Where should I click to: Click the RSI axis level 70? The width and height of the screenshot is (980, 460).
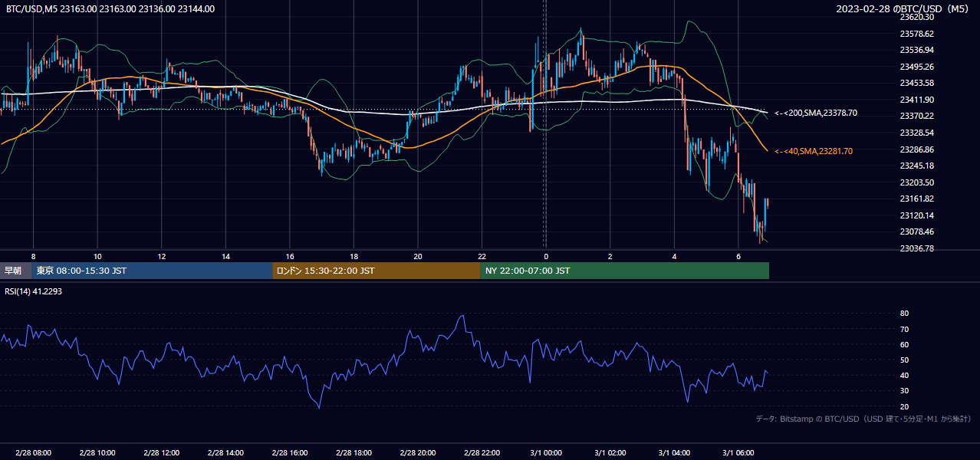coord(904,329)
